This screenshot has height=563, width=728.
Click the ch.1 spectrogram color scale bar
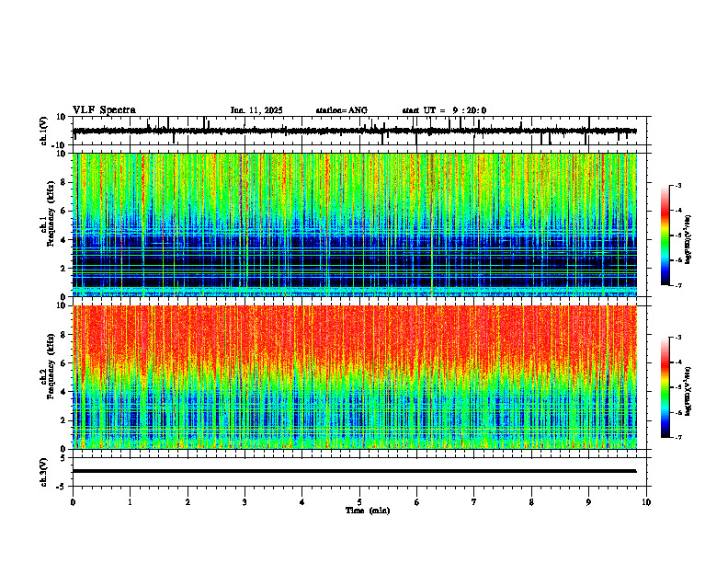(x=665, y=236)
